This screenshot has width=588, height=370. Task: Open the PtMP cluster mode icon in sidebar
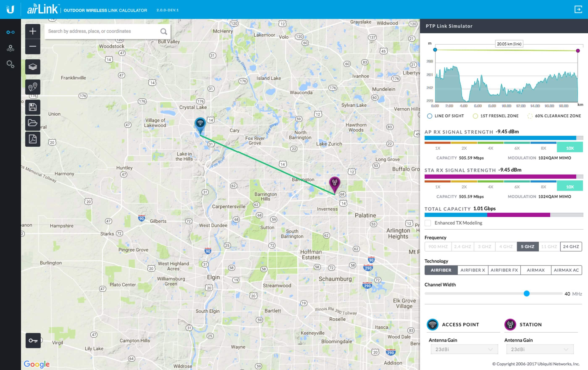(x=10, y=48)
